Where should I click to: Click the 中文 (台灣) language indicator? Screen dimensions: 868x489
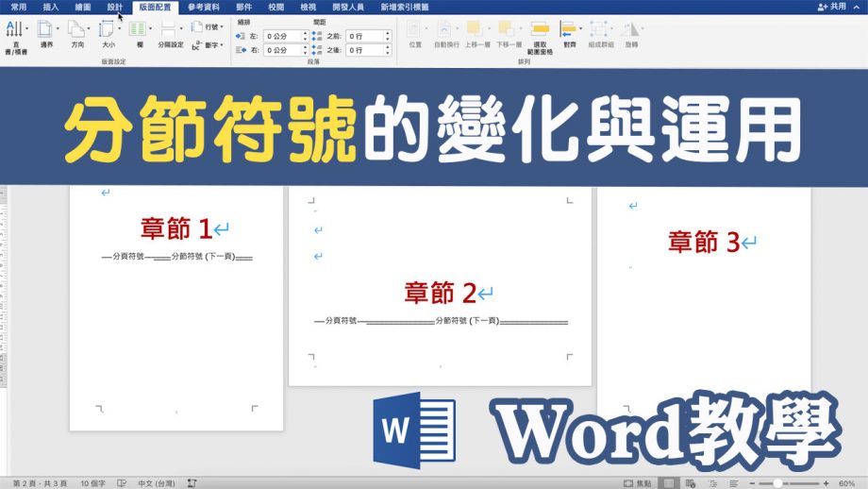pyautogui.click(x=156, y=483)
